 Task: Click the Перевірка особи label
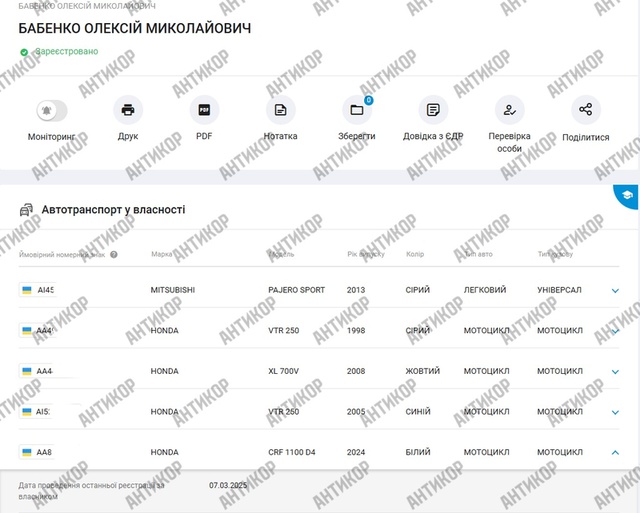[509, 142]
